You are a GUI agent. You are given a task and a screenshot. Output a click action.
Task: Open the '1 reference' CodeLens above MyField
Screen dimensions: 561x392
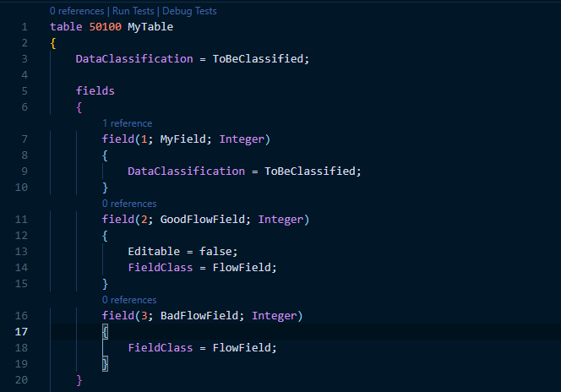pyautogui.click(x=127, y=123)
